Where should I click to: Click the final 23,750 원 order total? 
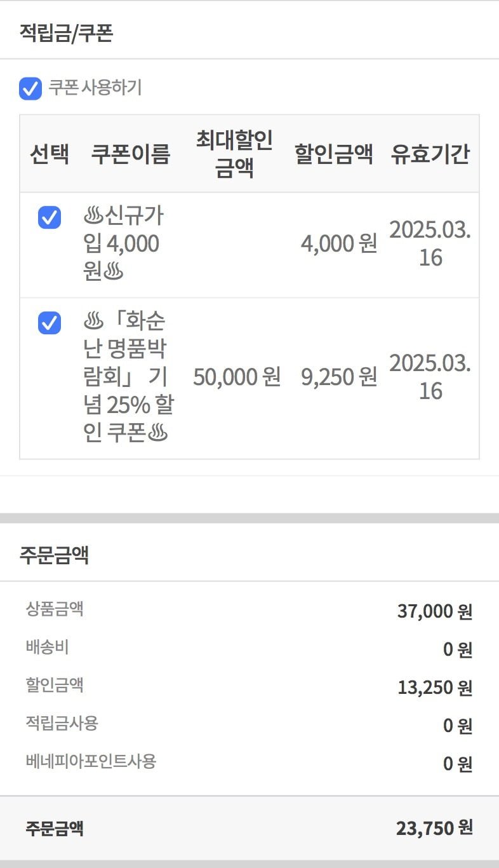pyautogui.click(x=434, y=828)
